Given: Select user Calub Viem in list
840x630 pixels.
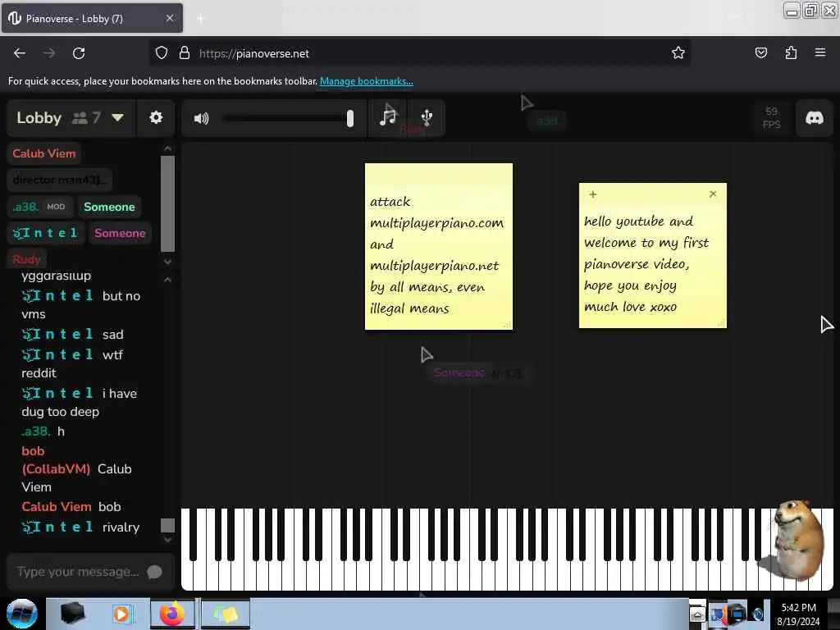Looking at the screenshot, I should [x=44, y=153].
